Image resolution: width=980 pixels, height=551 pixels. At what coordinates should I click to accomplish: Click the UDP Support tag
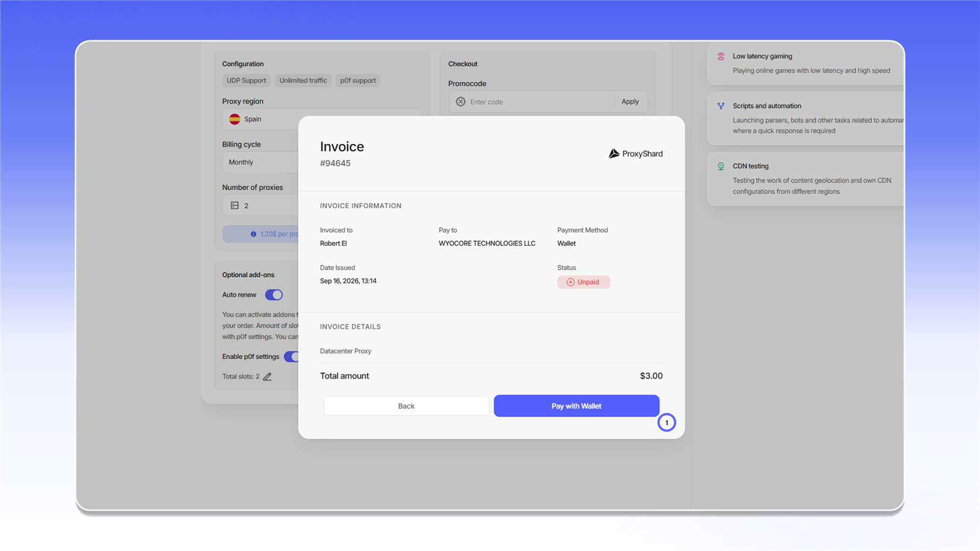246,81
